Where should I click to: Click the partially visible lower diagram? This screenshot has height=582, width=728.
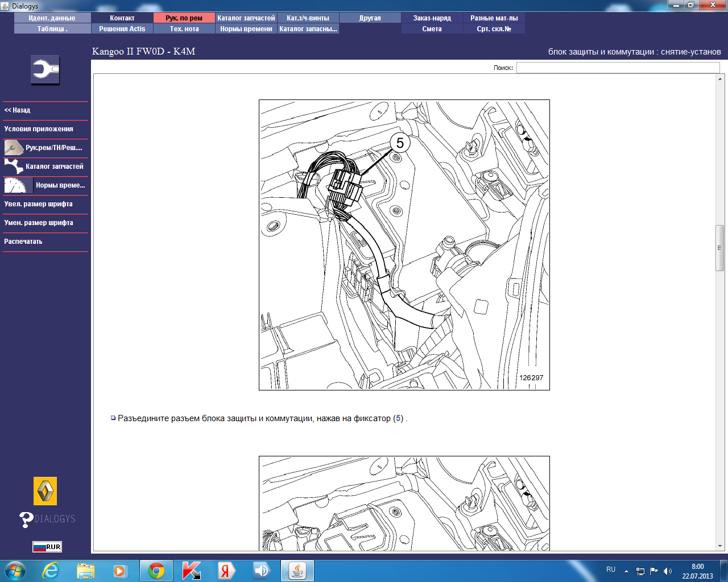point(404,504)
